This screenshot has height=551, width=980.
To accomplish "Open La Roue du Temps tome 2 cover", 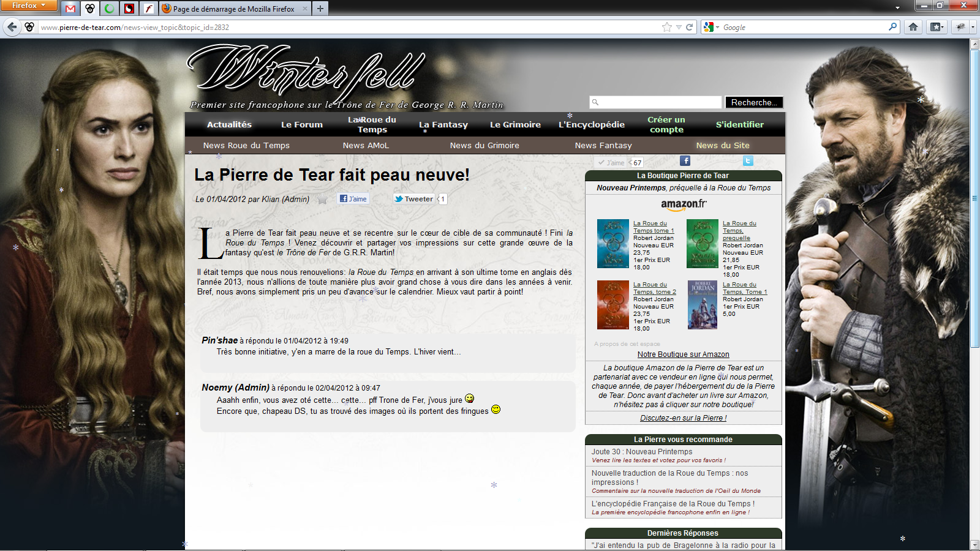I will click(612, 305).
